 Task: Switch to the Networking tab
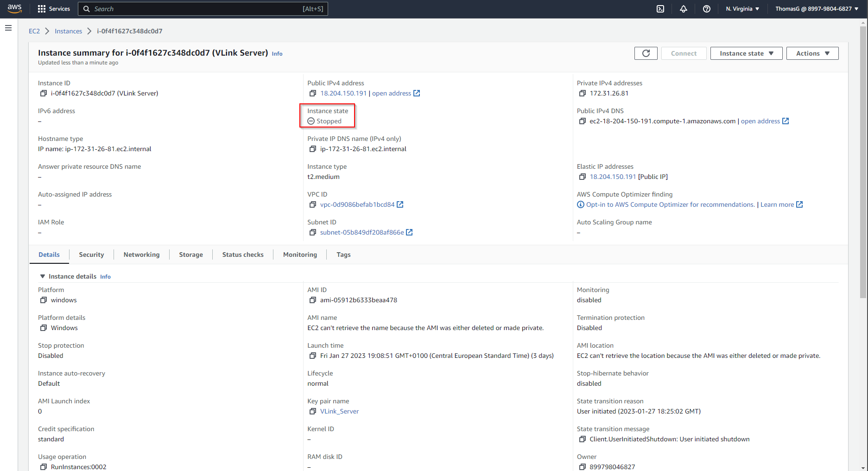tap(141, 255)
